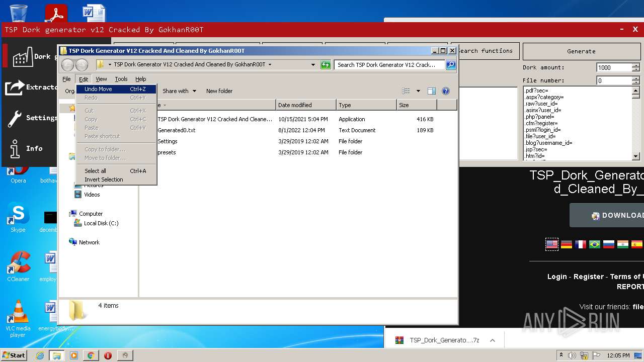Open the Opera desktop shortcut

tap(18, 175)
